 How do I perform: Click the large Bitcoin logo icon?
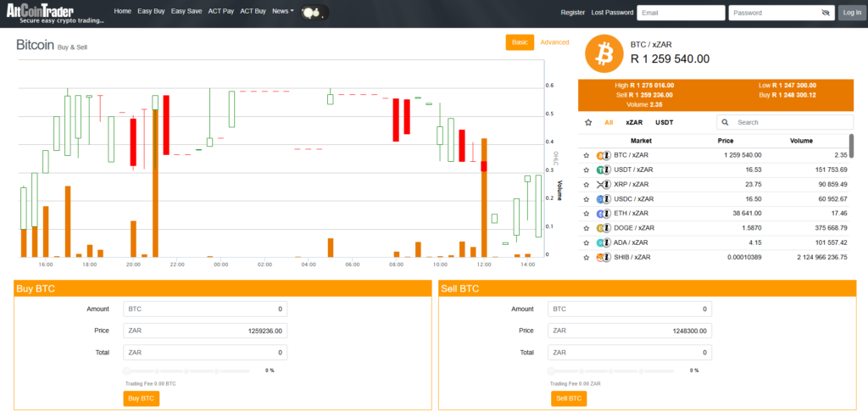pos(604,53)
